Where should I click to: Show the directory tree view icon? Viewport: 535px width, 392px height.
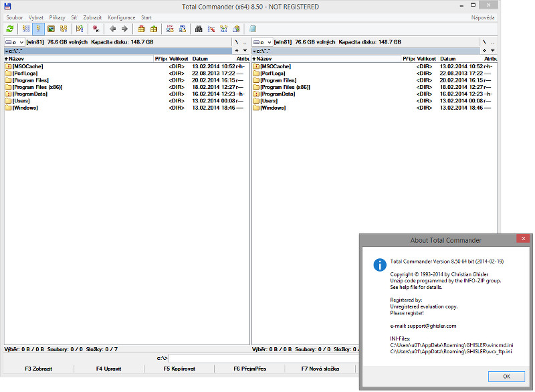tap(64, 29)
